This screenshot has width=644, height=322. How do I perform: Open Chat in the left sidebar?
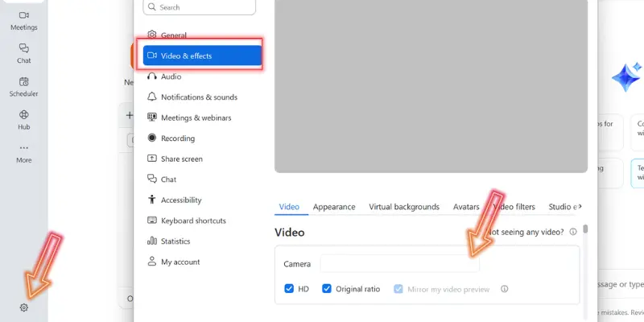(x=24, y=54)
